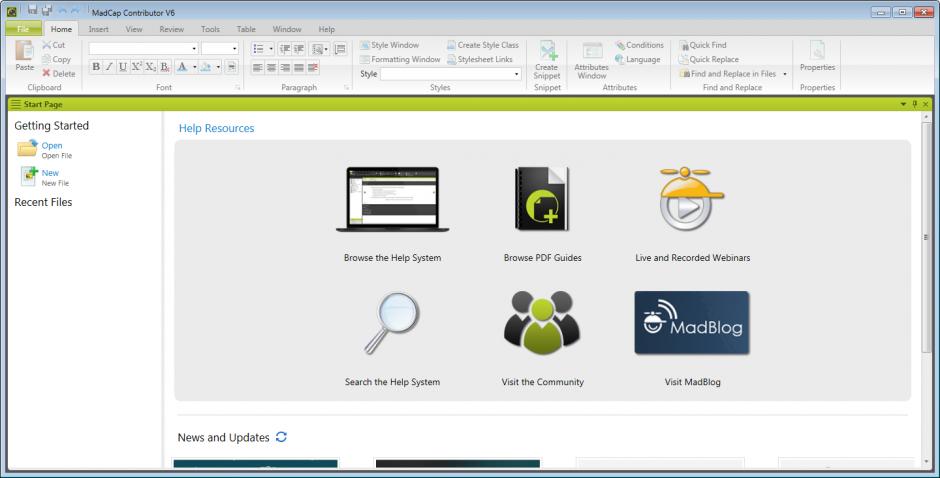Click Create Style Class
This screenshot has width=940, height=478.
[483, 45]
